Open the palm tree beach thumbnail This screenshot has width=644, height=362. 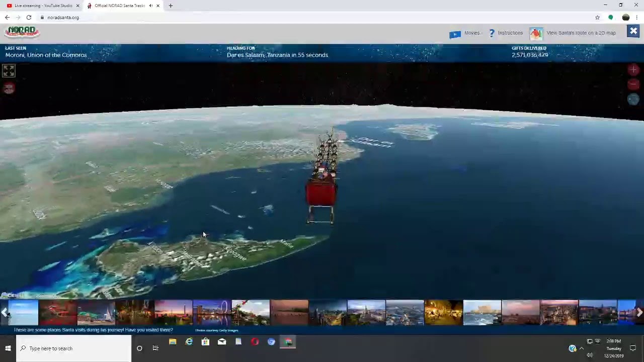click(251, 313)
